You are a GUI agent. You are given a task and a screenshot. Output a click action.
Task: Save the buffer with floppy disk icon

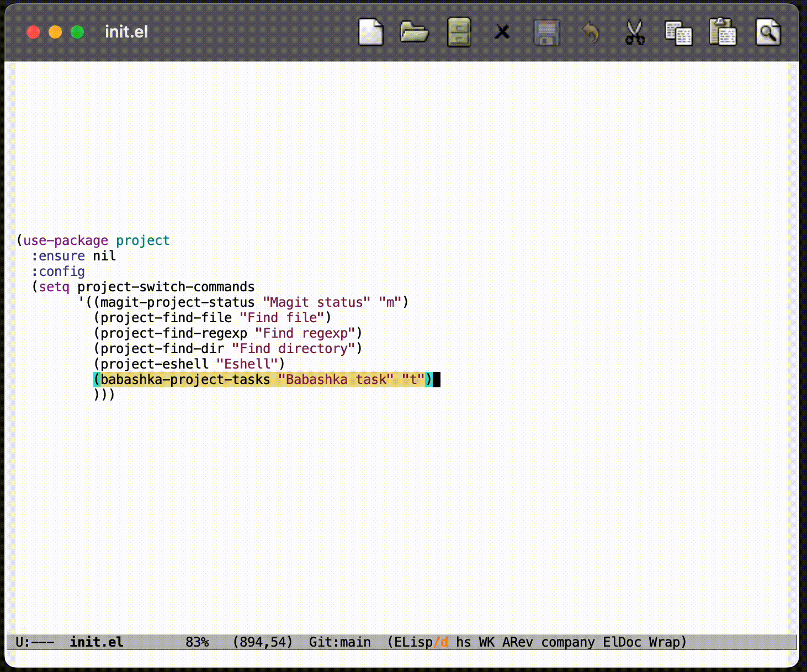pos(547,33)
